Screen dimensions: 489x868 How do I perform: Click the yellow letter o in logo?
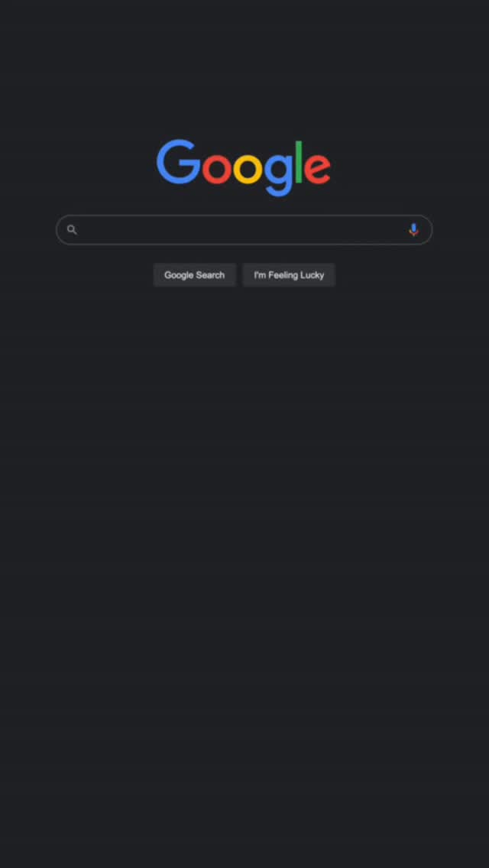(x=248, y=168)
